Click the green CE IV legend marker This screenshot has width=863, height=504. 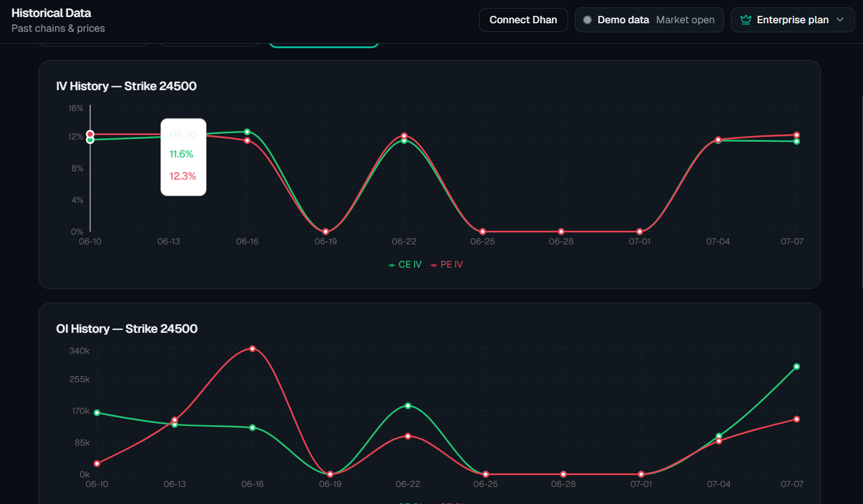pyautogui.click(x=392, y=265)
